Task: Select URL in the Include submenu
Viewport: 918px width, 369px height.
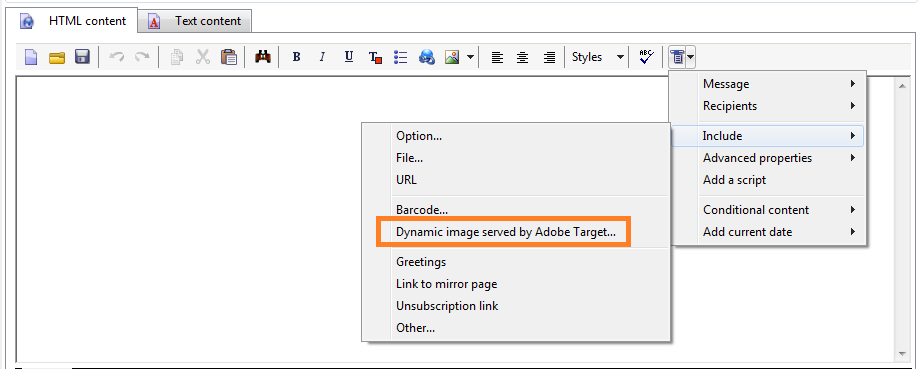Action: (516, 180)
